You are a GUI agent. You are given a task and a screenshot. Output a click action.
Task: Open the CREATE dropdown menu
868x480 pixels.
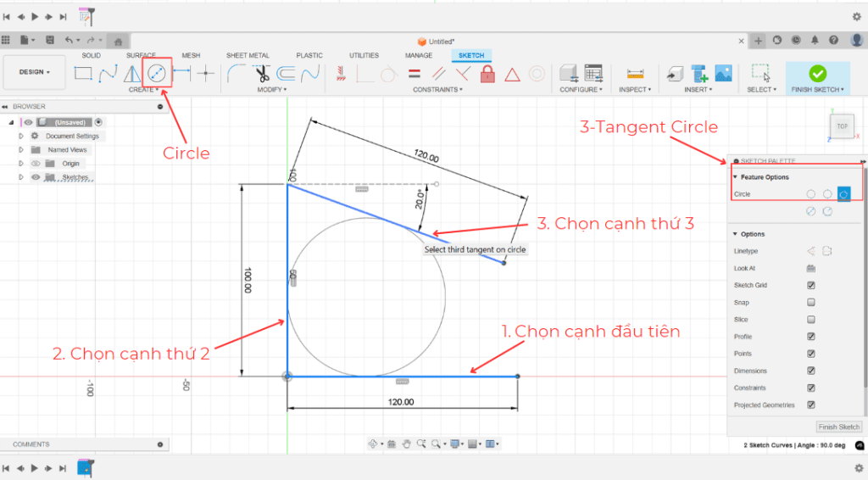coord(142,89)
